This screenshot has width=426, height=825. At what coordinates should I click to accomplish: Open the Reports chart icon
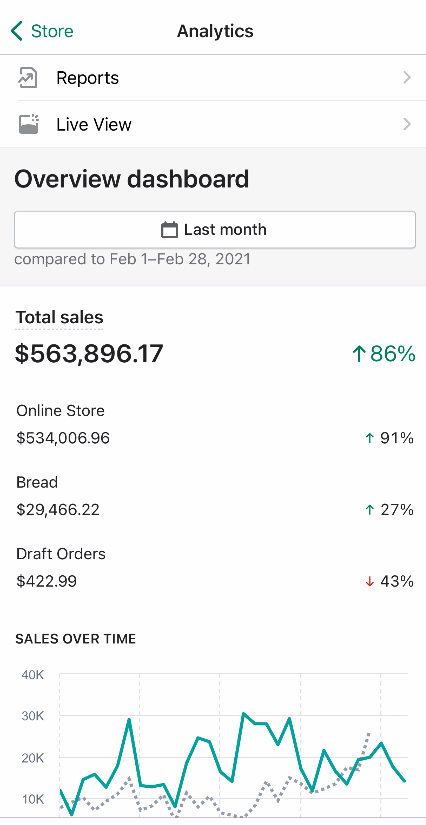(x=28, y=78)
